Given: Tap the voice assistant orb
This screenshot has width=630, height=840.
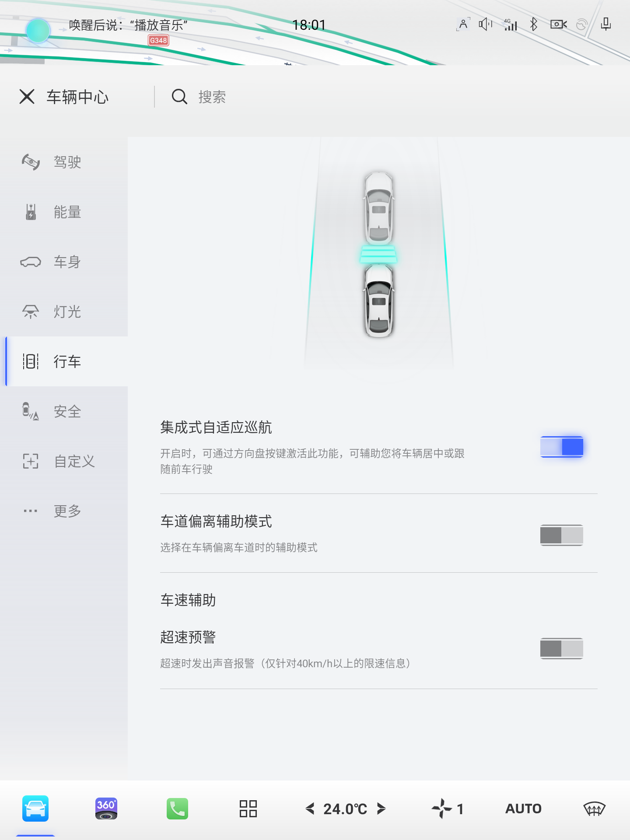Looking at the screenshot, I should [38, 31].
